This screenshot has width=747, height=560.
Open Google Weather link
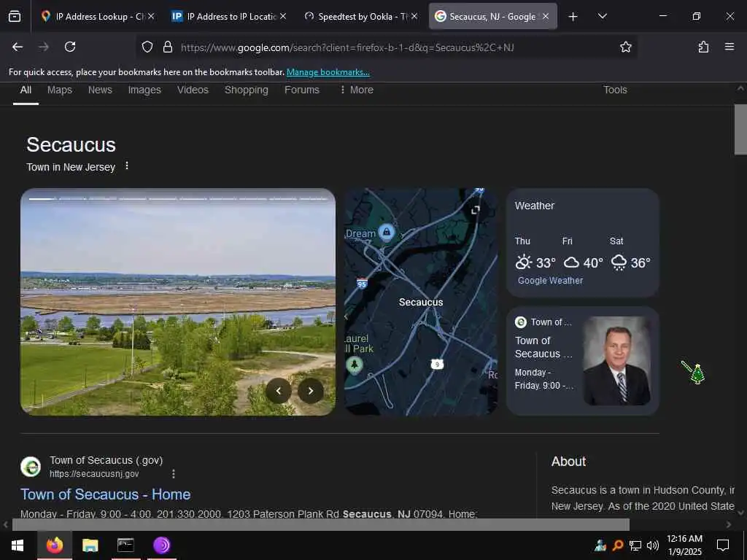pos(550,281)
